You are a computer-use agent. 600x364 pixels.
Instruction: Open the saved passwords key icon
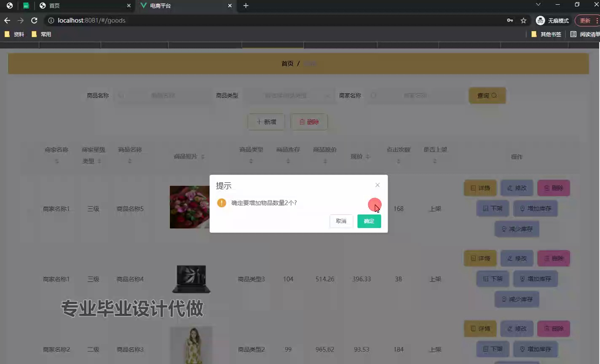coord(510,20)
